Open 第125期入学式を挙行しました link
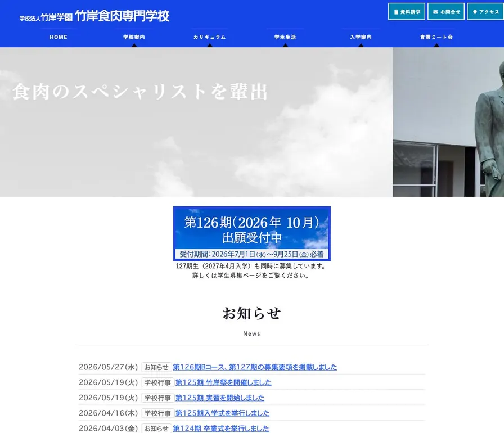The width and height of the screenshot is (504, 433). [222, 413]
